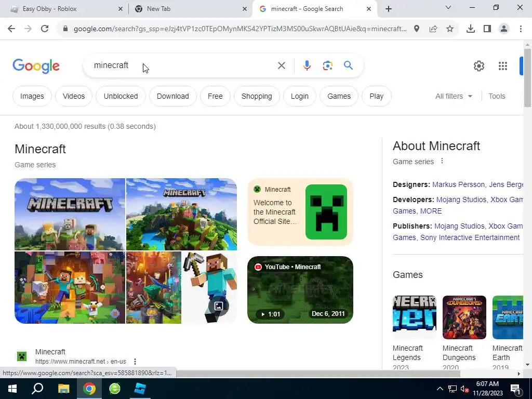This screenshot has width=532, height=399.
Task: Open Chrome profile avatar
Action: pyautogui.click(x=504, y=29)
